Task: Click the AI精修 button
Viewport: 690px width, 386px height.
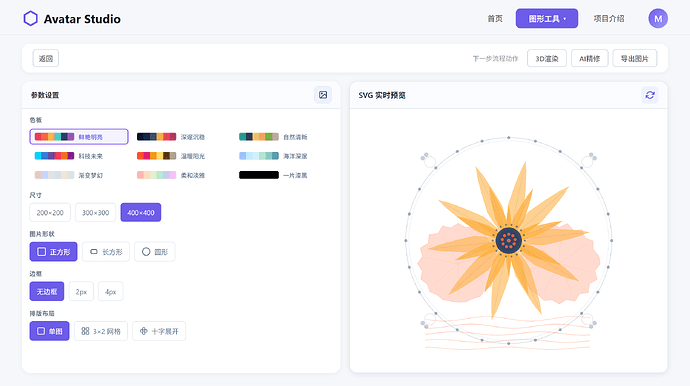Action: click(590, 58)
